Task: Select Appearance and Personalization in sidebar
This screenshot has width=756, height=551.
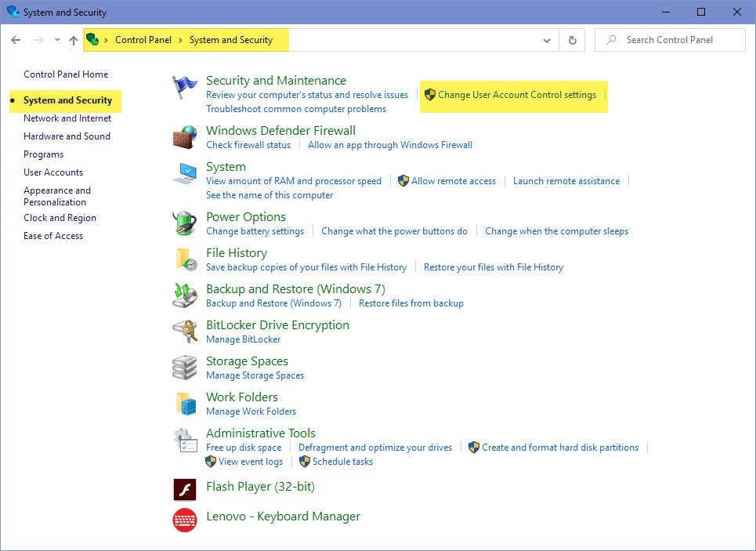Action: [x=57, y=196]
